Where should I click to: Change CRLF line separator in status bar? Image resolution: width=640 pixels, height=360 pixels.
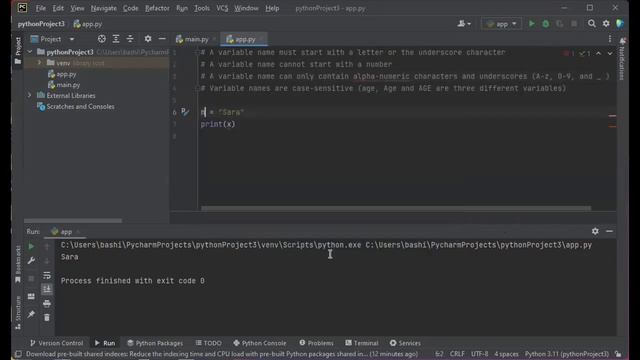[x=457, y=354]
